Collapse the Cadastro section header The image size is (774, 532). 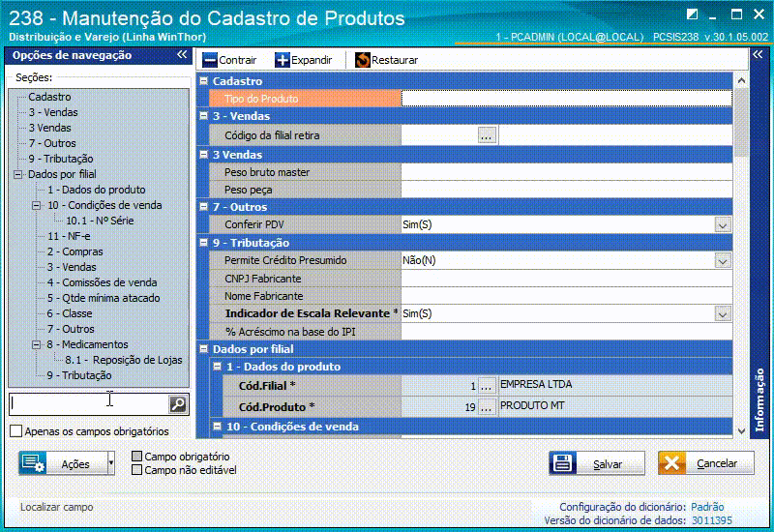pos(203,81)
